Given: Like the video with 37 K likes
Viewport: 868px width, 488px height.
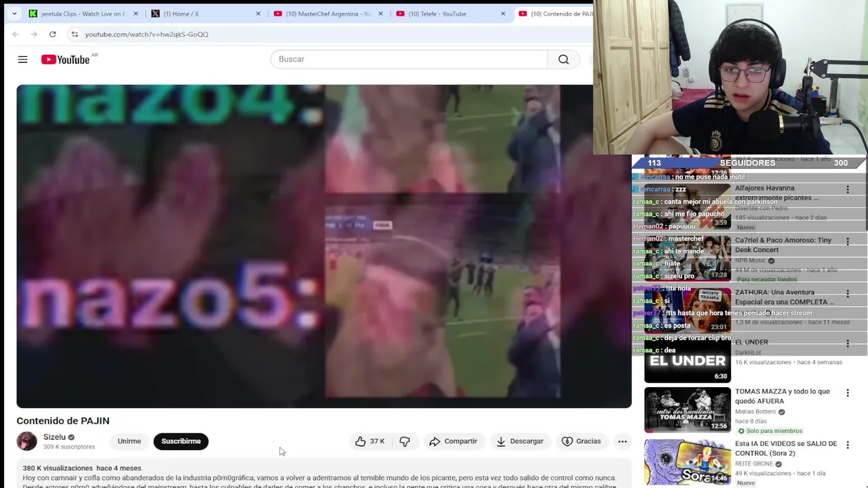Looking at the screenshot, I should 370,441.
